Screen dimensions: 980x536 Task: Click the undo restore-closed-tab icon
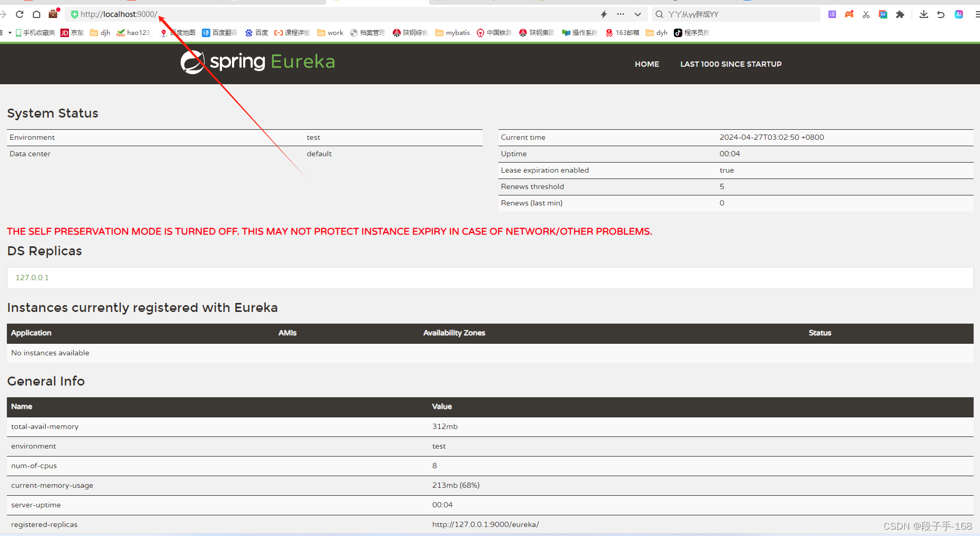click(941, 14)
